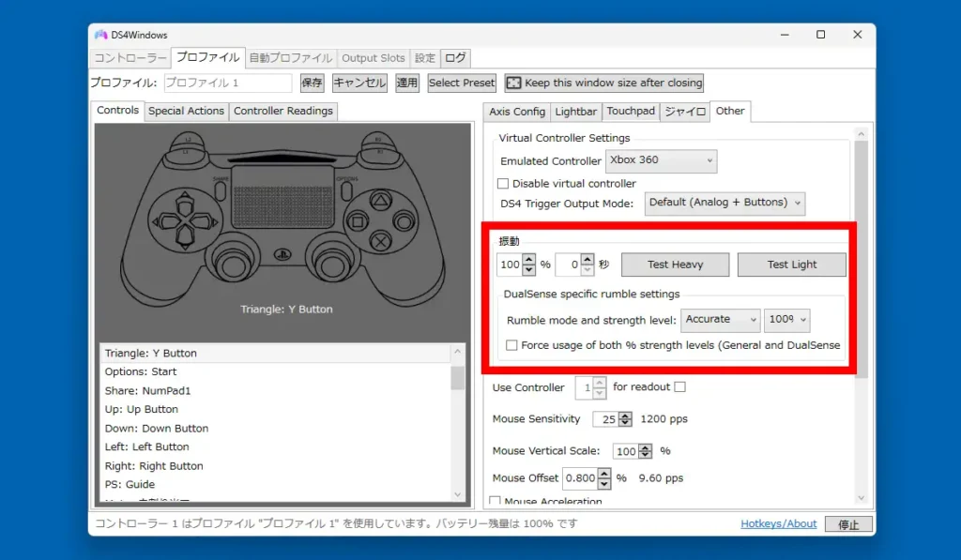The height and width of the screenshot is (560, 961).
Task: Click the OPTIONS button on controller image
Action: 345,189
